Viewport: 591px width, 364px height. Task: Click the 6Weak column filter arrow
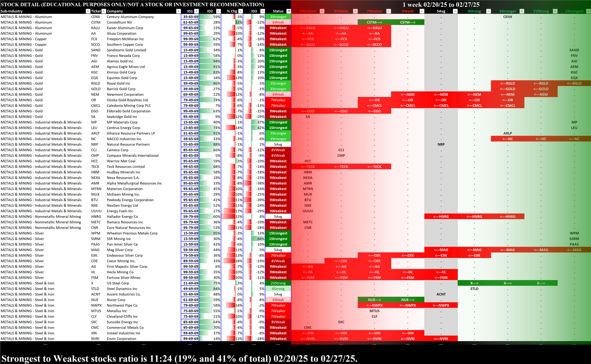tap(422, 11)
